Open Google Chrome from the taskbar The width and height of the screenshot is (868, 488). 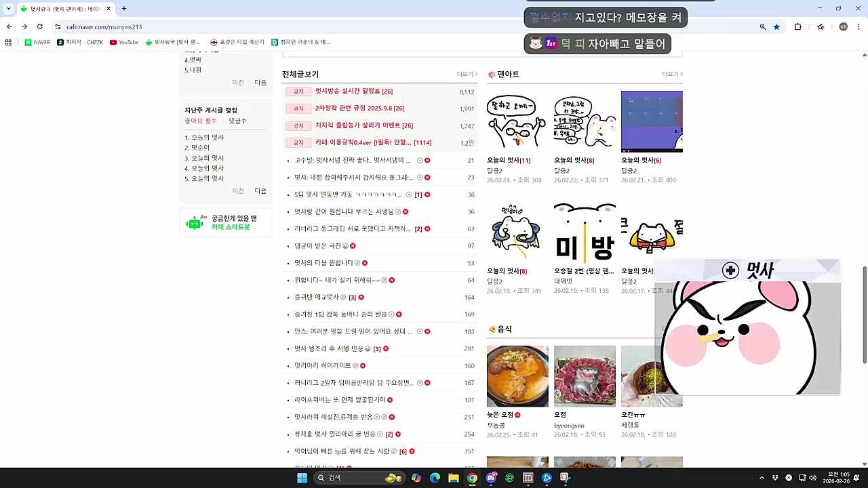(x=472, y=477)
